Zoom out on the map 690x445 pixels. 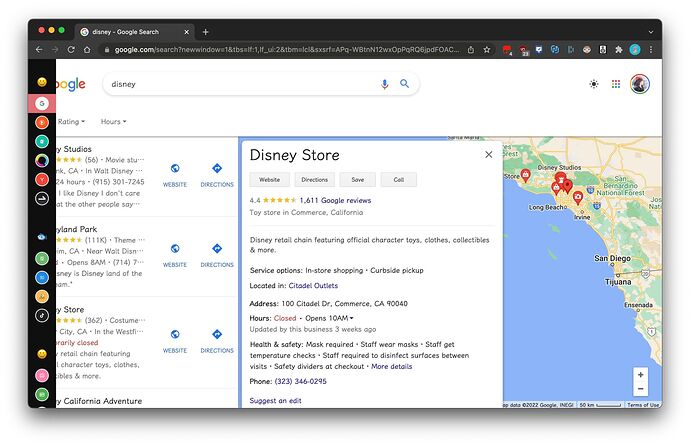pos(640,389)
